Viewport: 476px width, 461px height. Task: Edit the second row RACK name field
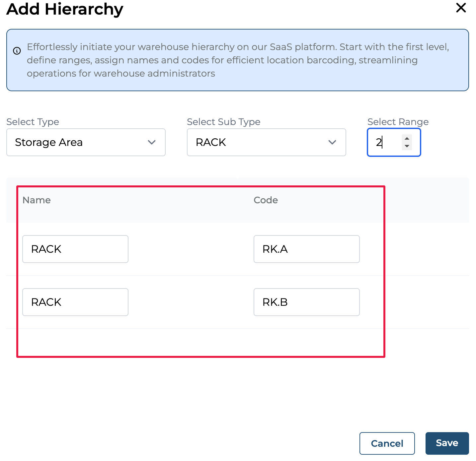(x=75, y=302)
